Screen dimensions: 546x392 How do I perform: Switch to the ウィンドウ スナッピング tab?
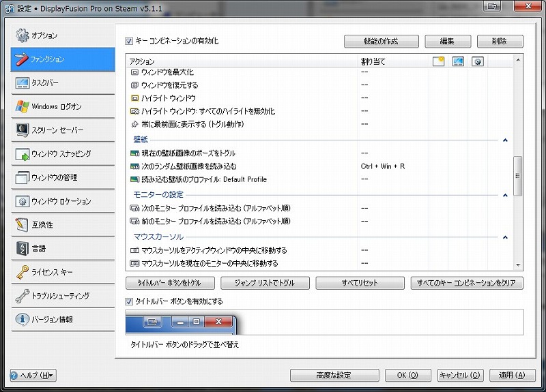pyautogui.click(x=63, y=154)
